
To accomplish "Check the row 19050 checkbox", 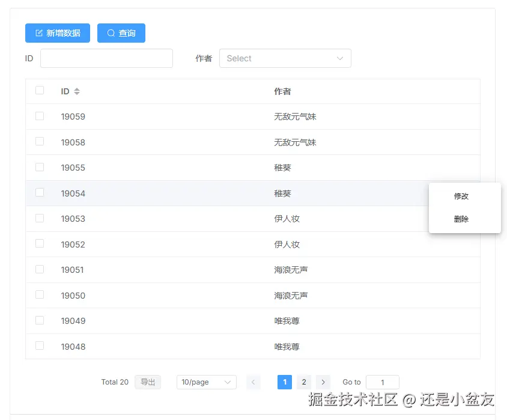I will coord(40,294).
